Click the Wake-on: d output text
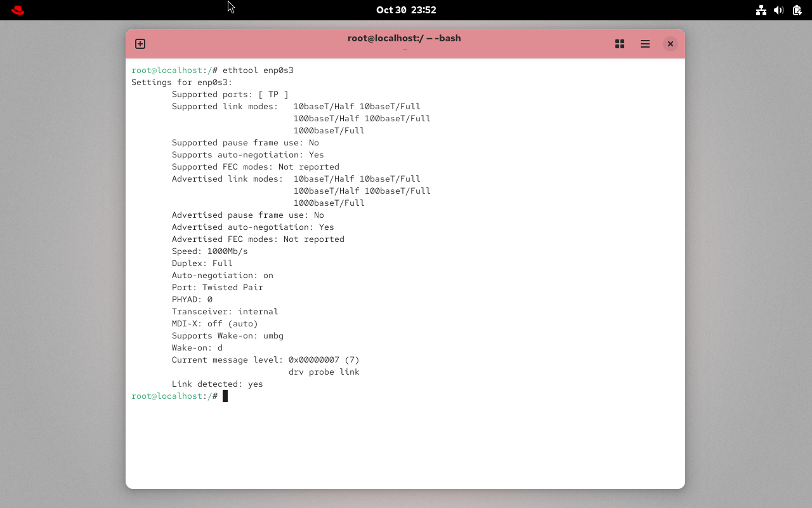812x508 pixels. pyautogui.click(x=197, y=347)
